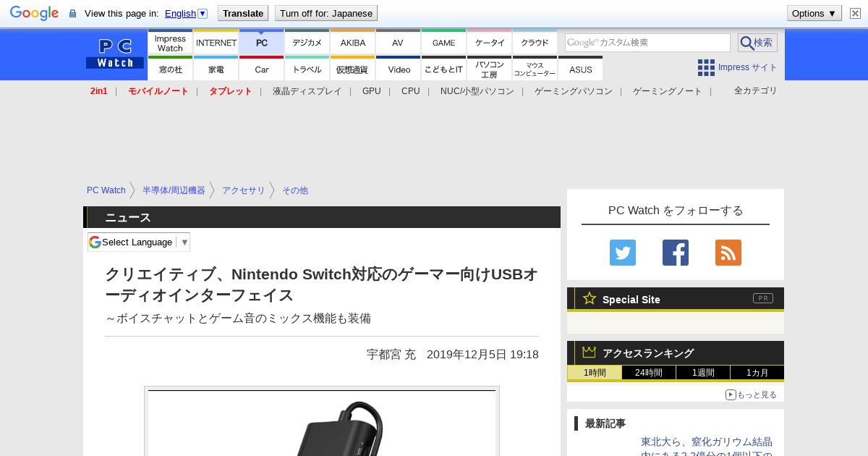
Task: Open the Select Language dropdown
Action: tap(139, 242)
